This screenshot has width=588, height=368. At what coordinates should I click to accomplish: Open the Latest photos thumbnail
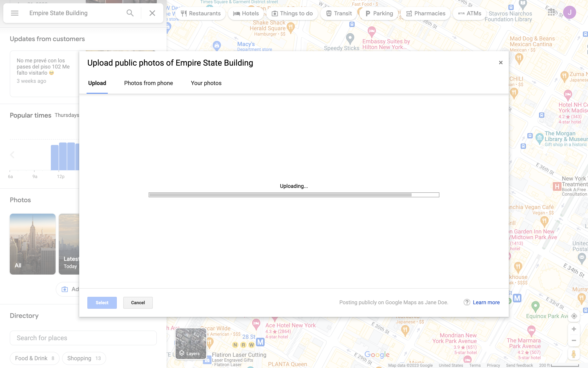[69, 244]
